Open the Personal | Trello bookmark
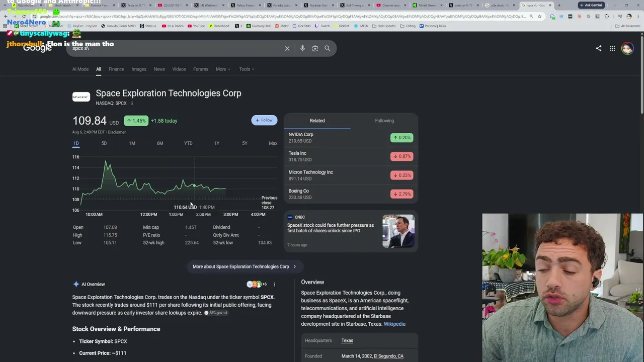 tap(433, 26)
